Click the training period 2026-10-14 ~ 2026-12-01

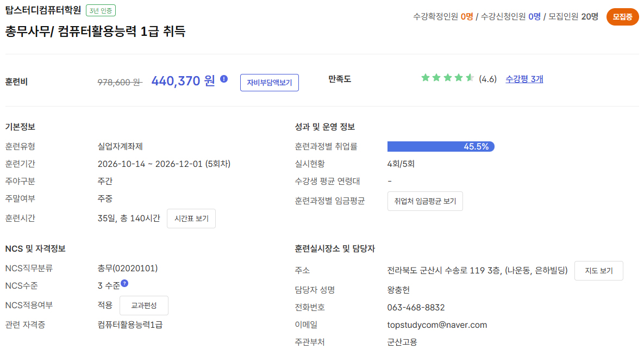(x=150, y=164)
